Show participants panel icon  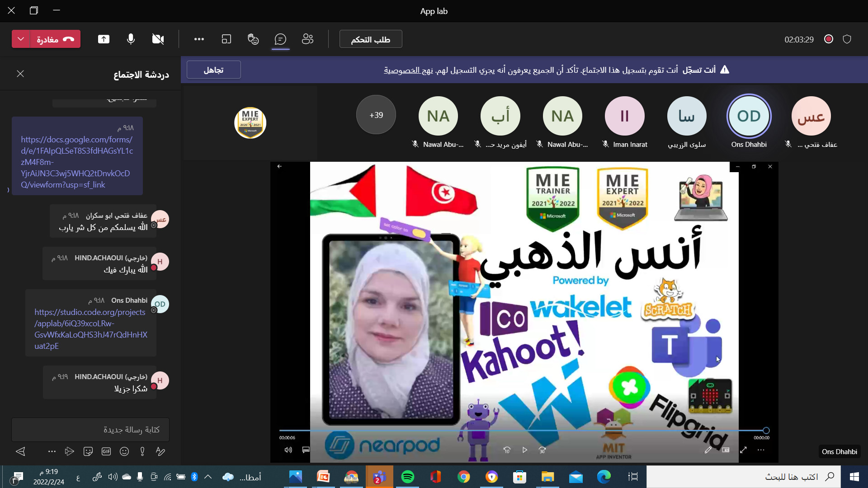tap(307, 39)
